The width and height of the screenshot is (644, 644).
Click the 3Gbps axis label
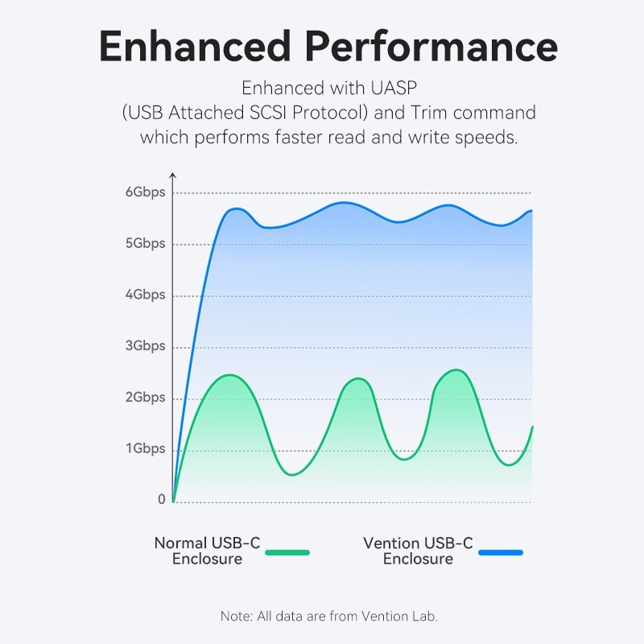click(x=145, y=346)
